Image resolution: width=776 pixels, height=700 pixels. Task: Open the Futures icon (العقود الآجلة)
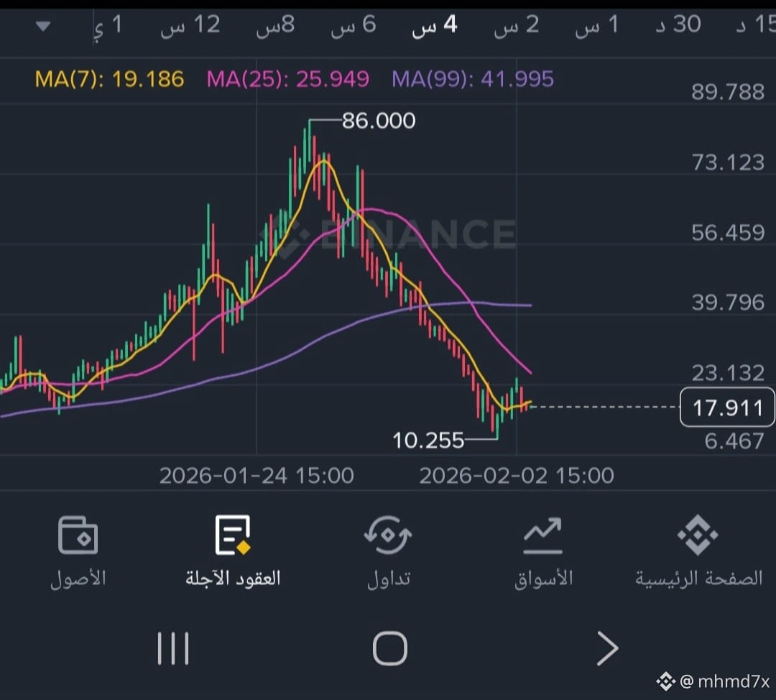(x=233, y=535)
